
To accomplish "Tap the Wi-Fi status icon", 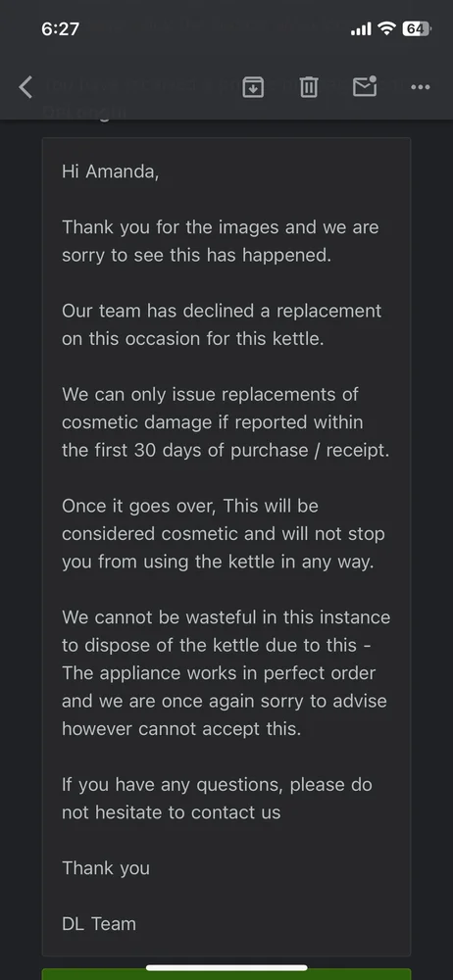I will click(387, 28).
